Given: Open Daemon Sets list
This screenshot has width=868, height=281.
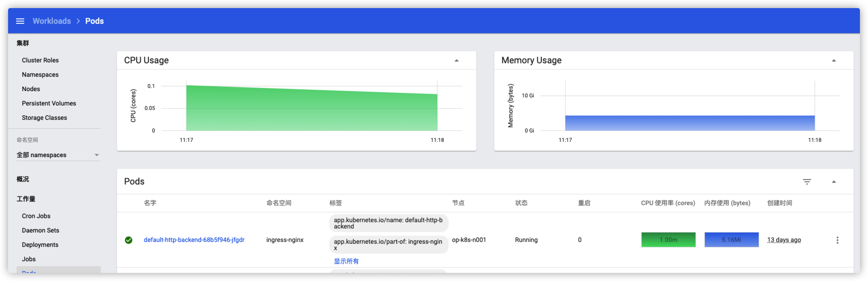Looking at the screenshot, I should 40,231.
